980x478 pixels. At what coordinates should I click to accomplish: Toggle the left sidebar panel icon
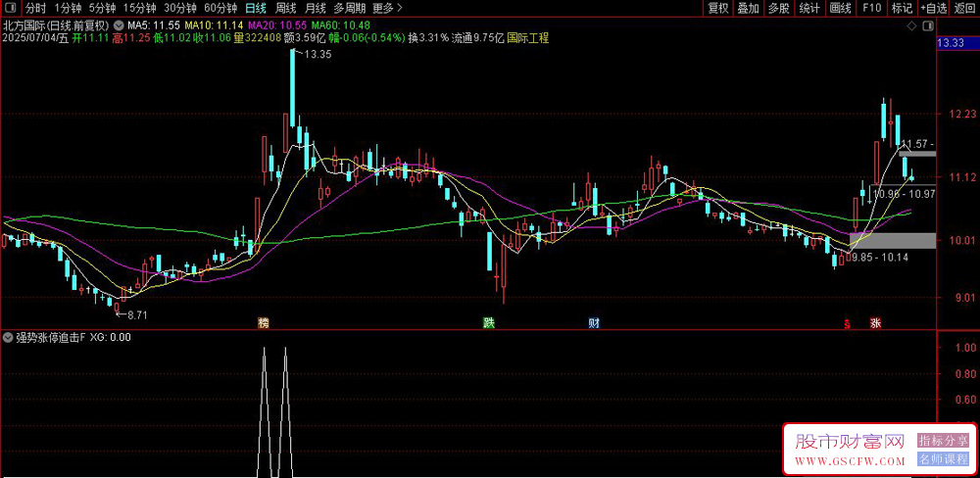pos(11,8)
